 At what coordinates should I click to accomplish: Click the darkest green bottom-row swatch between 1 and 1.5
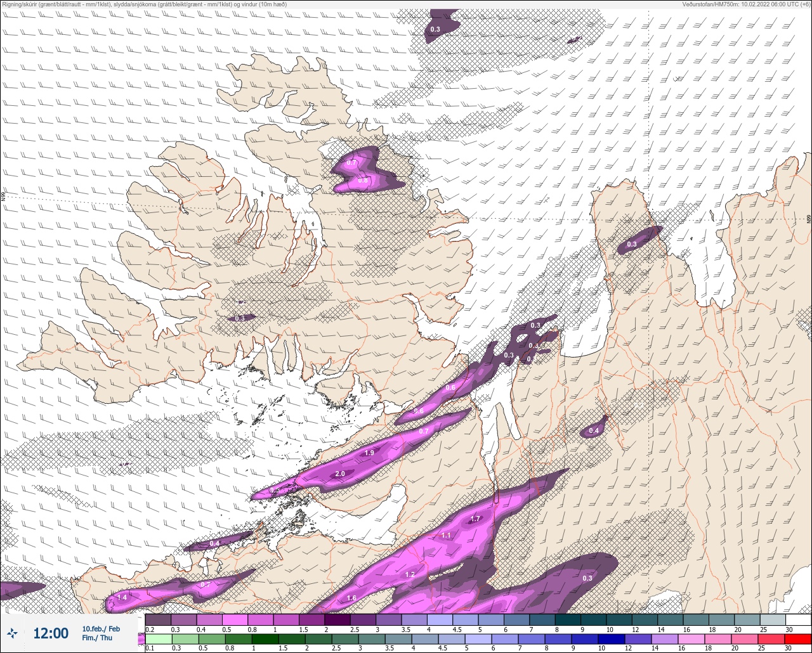(265, 638)
